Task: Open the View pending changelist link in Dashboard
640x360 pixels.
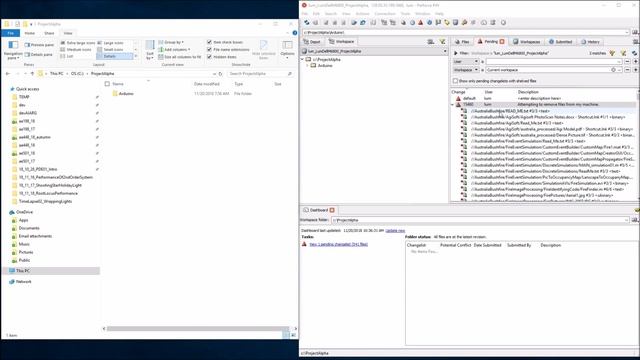Action: point(339,244)
